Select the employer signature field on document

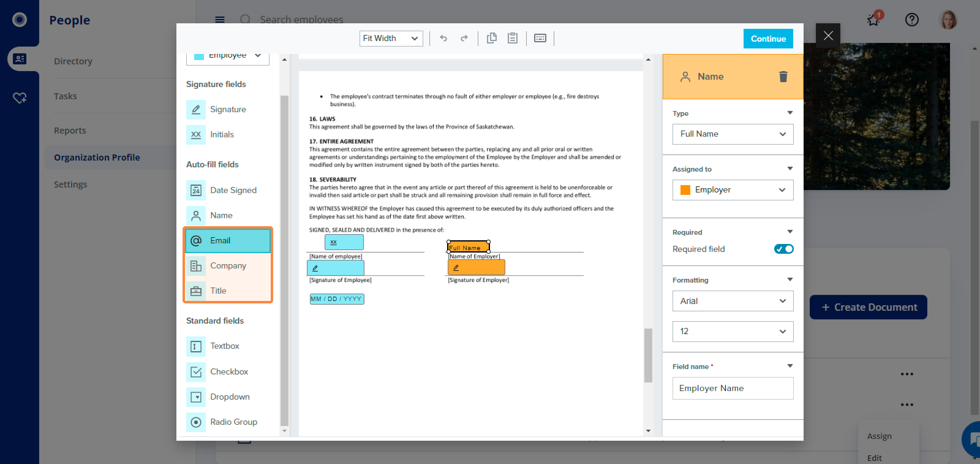pos(476,267)
